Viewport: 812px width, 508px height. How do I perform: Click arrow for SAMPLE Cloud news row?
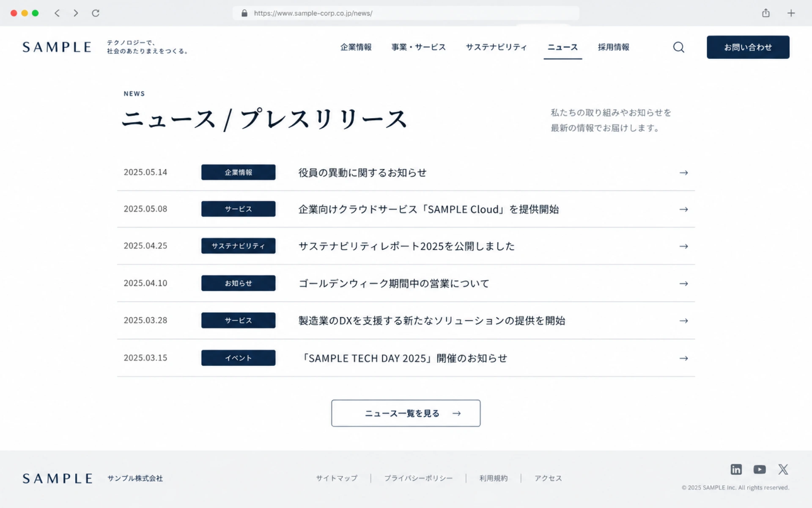click(x=684, y=210)
